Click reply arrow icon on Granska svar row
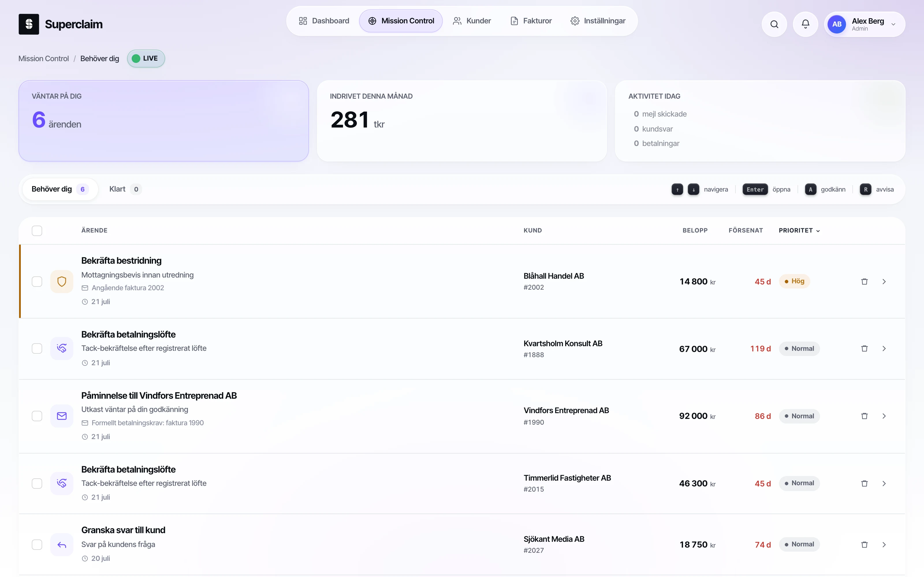924x577 pixels. 62,545
